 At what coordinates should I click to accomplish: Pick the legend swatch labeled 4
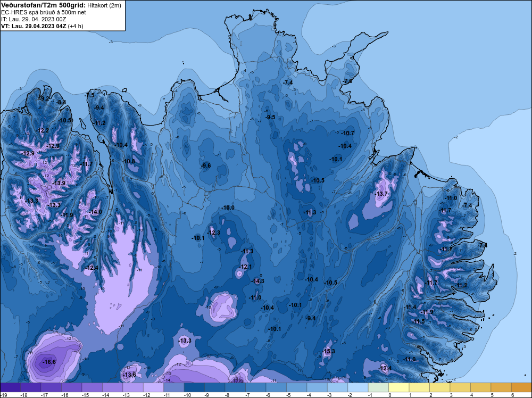(x=481, y=387)
